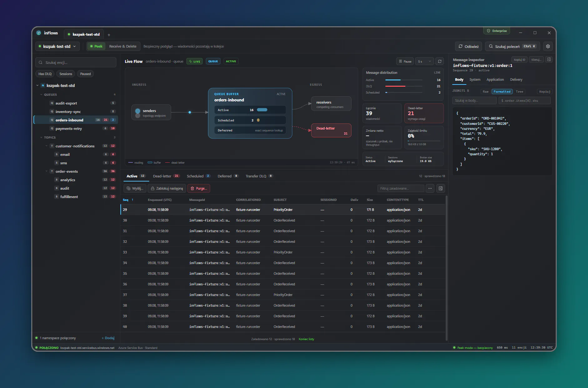The height and width of the screenshot is (388, 588).
Task: Select the Tree body view
Action: [x=519, y=92]
